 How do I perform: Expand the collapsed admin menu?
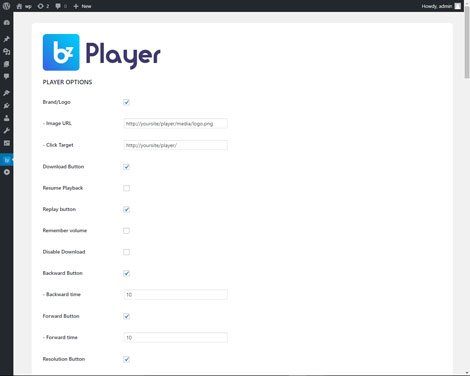point(6,172)
